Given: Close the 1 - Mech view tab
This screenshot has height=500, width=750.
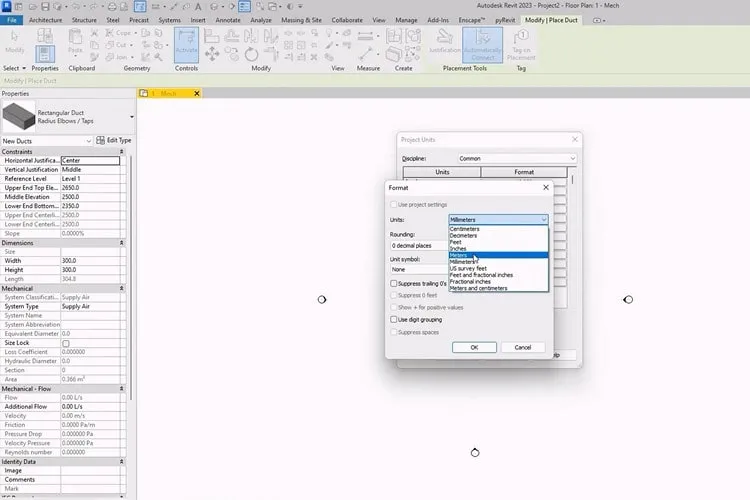Looking at the screenshot, I should 197,93.
